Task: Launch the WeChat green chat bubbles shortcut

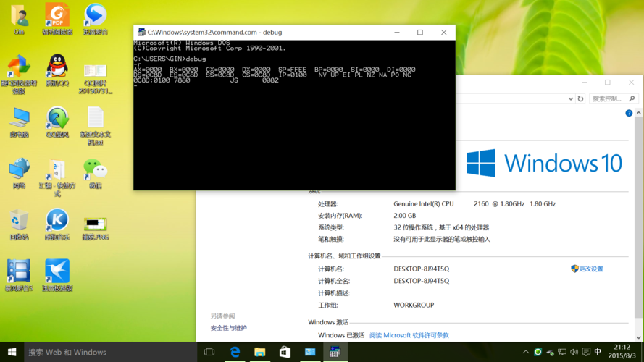Action: pyautogui.click(x=96, y=173)
